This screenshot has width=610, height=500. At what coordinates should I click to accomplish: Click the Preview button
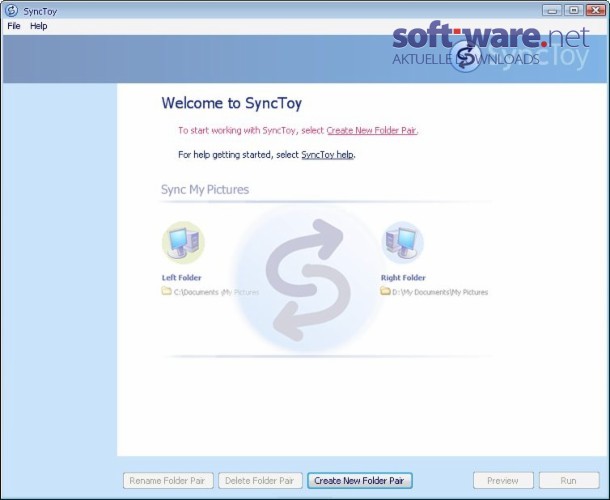[x=503, y=481]
